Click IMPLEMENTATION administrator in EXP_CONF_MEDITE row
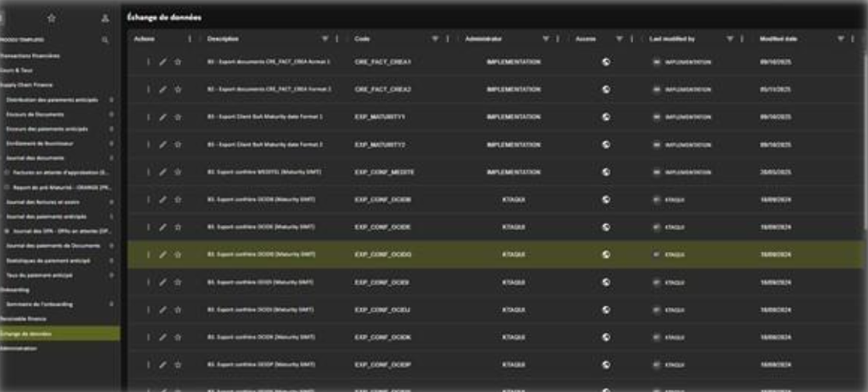This screenshot has width=868, height=392. click(x=513, y=172)
